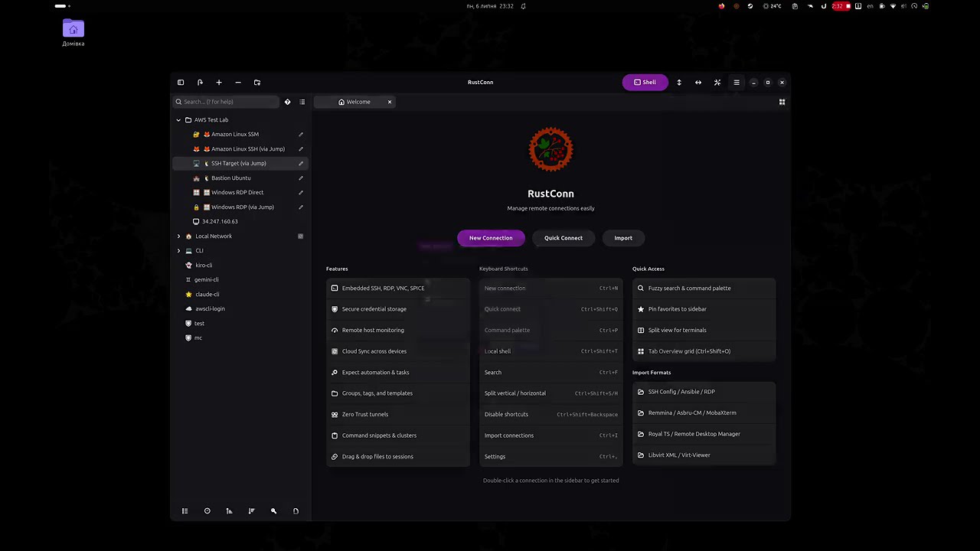Image resolution: width=980 pixels, height=551 pixels.
Task: Edit Windows RDP (via Jump) pencil icon
Action: pos(301,207)
